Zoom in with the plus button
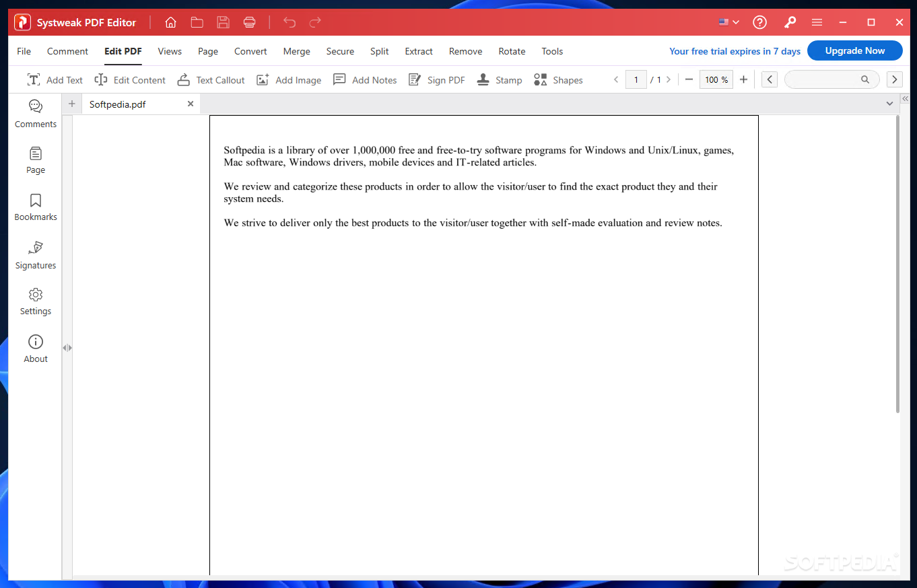 click(743, 80)
